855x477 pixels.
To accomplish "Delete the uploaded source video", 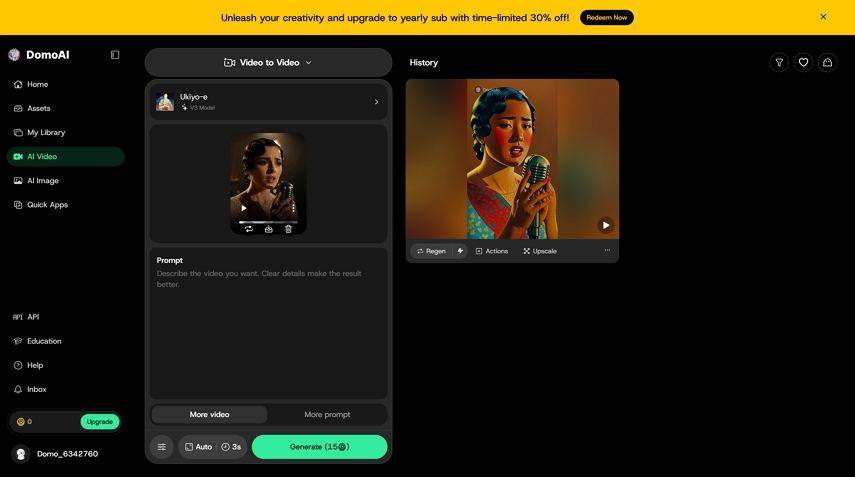I will click(288, 230).
